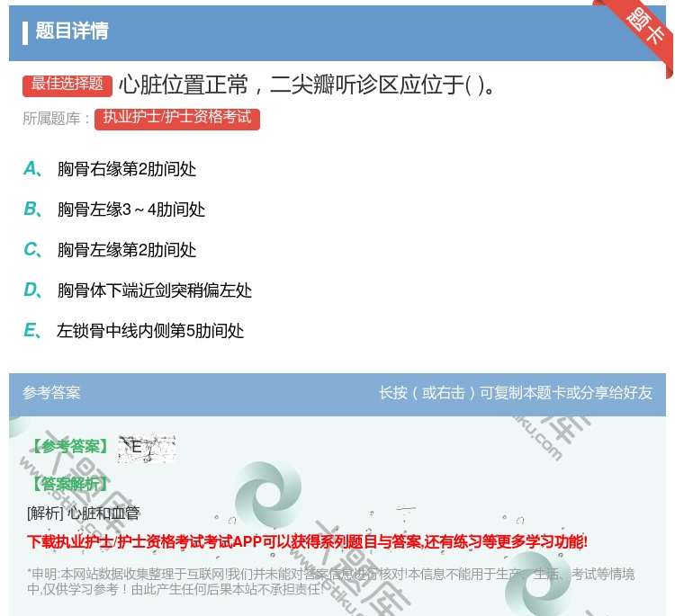The image size is (675, 616).
Task: Click the 题目详情 header title
Action: pos(72,31)
